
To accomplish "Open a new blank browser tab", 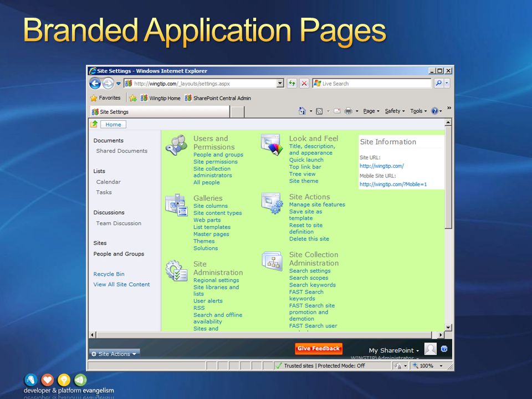I will 237,111.
